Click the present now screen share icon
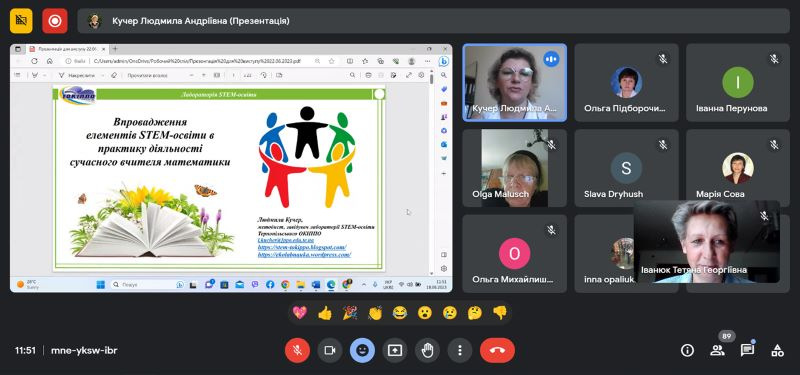Screen dimensions: 800x375 (x=395, y=351)
